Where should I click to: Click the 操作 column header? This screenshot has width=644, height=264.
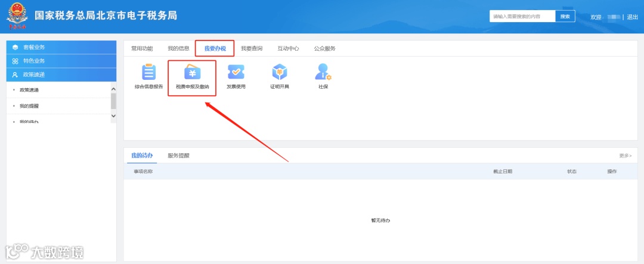pos(612,172)
